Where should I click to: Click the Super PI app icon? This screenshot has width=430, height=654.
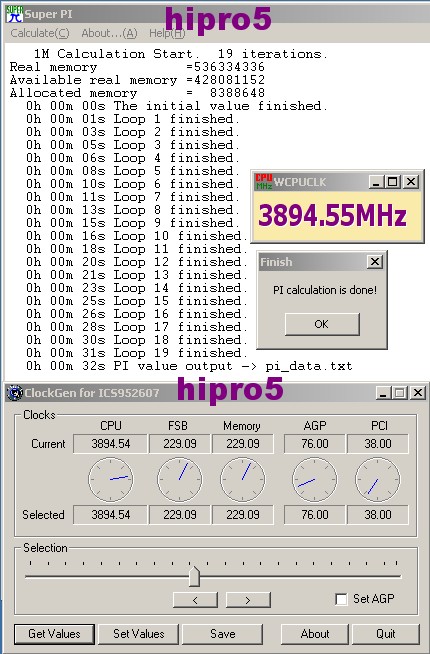[x=14, y=14]
